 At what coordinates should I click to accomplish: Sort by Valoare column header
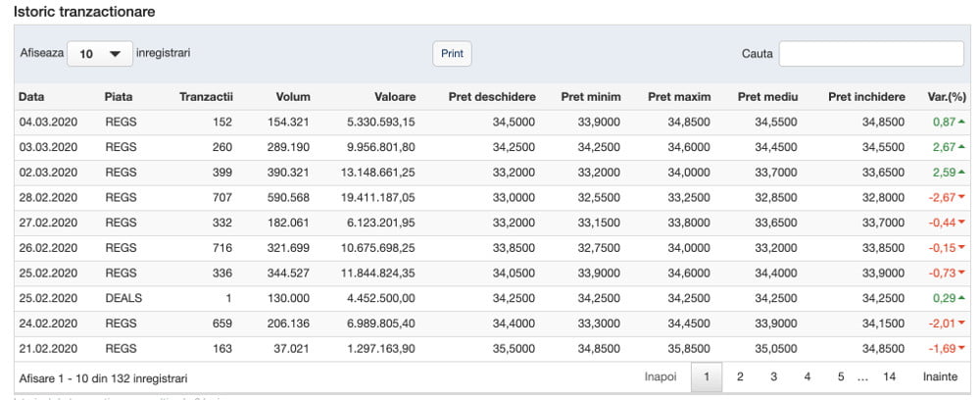pyautogui.click(x=395, y=97)
